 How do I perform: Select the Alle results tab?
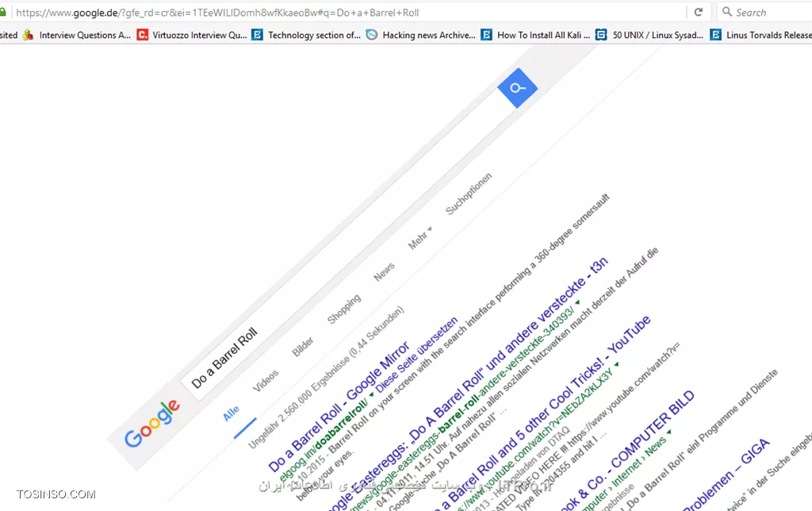tap(231, 413)
